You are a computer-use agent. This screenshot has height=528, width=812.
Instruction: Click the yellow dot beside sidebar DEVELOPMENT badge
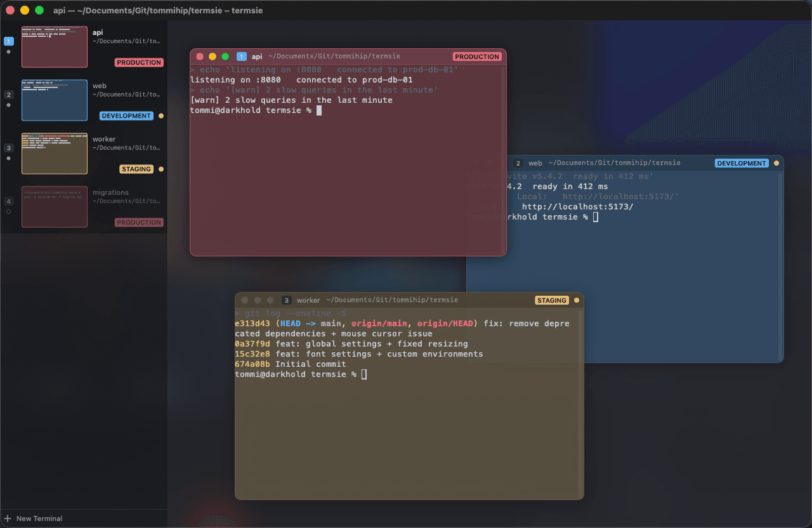point(161,116)
